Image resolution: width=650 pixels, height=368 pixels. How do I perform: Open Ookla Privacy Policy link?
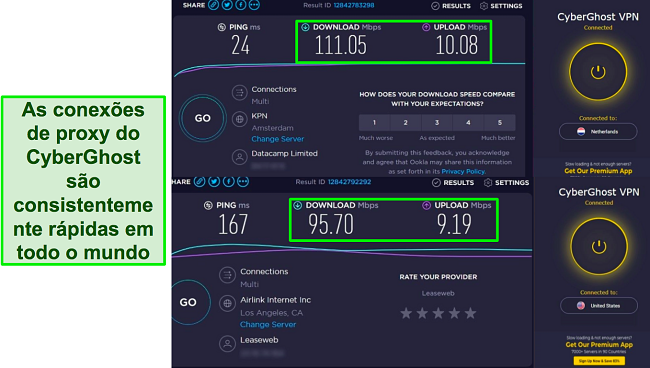click(463, 171)
